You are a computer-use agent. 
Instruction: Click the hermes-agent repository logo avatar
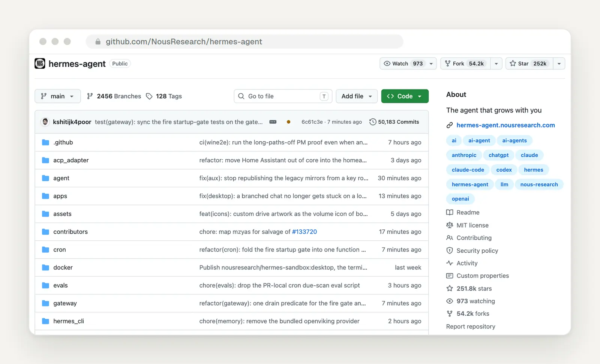pyautogui.click(x=40, y=63)
